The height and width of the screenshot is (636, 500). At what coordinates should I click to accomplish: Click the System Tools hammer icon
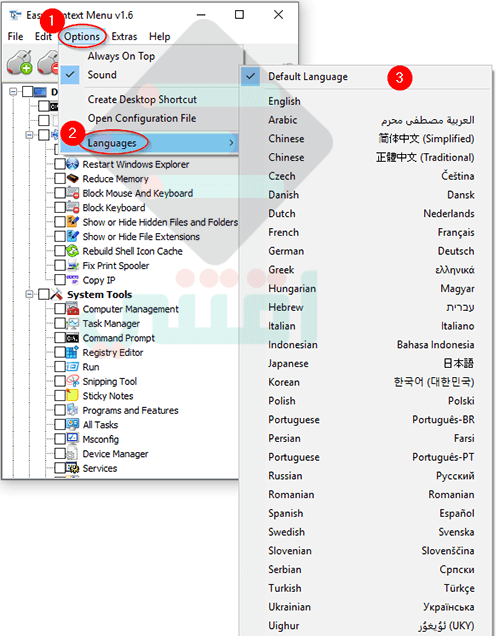pyautogui.click(x=56, y=294)
